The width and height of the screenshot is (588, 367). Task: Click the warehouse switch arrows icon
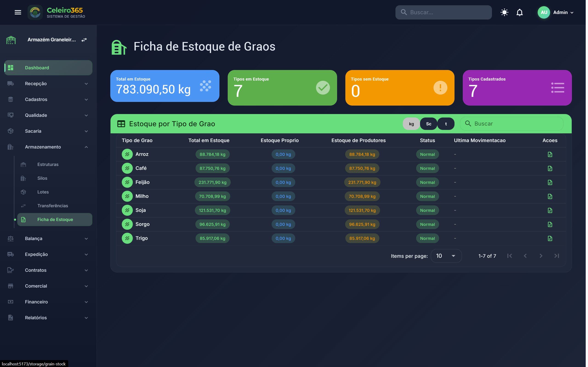coord(84,40)
